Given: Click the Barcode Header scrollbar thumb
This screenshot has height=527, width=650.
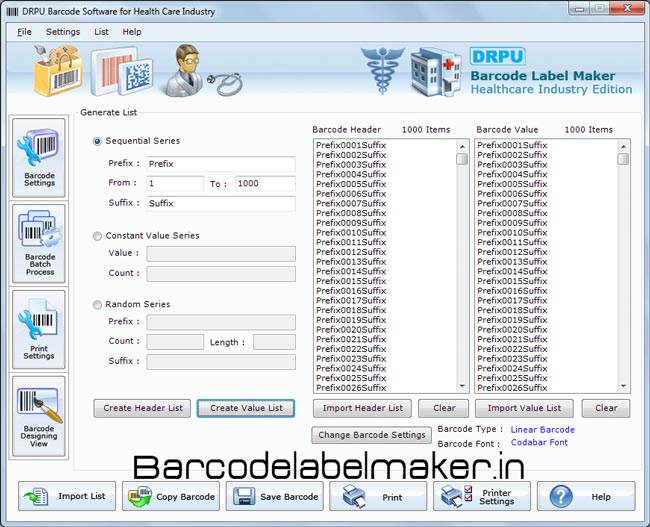Looking at the screenshot, I should [x=462, y=159].
